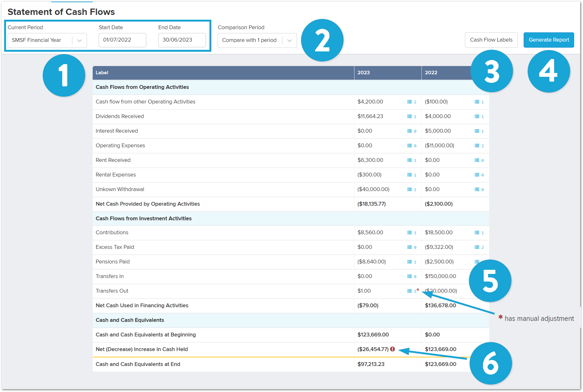Open transactions list icon for Transfers Out 2023
The height and width of the screenshot is (392, 583).
coord(409,291)
